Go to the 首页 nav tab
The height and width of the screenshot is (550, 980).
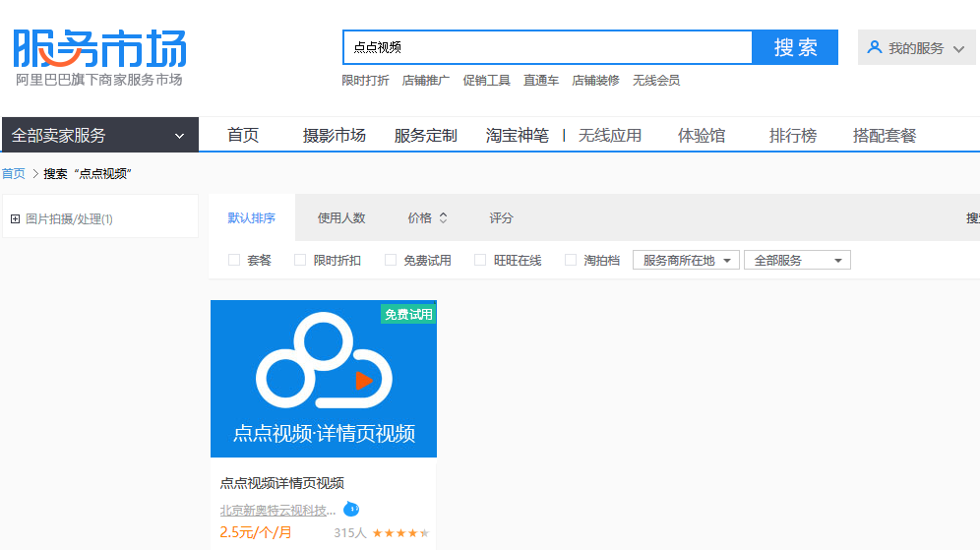242,135
